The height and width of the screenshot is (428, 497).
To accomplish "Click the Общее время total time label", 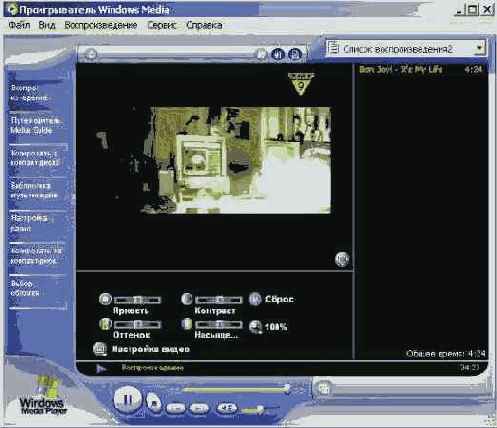I will click(445, 353).
